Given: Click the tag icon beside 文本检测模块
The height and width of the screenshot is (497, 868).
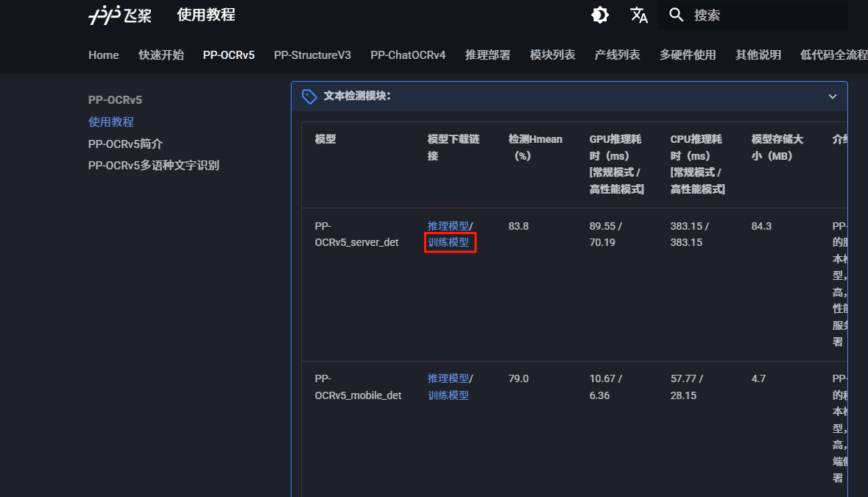Looking at the screenshot, I should click(x=309, y=96).
